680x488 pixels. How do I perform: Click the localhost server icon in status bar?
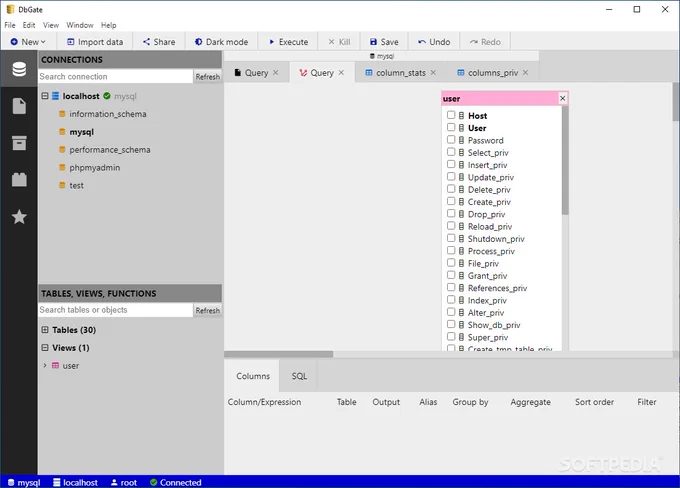click(x=56, y=482)
